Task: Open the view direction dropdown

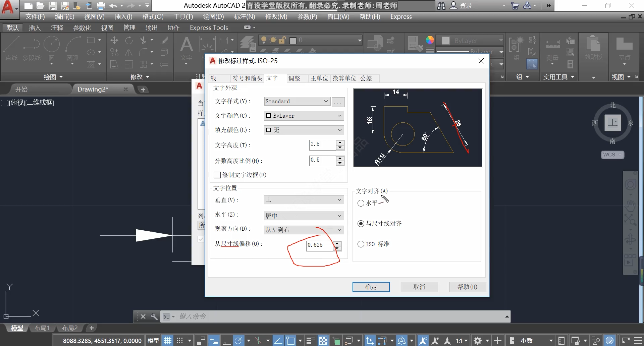Action: point(304,230)
